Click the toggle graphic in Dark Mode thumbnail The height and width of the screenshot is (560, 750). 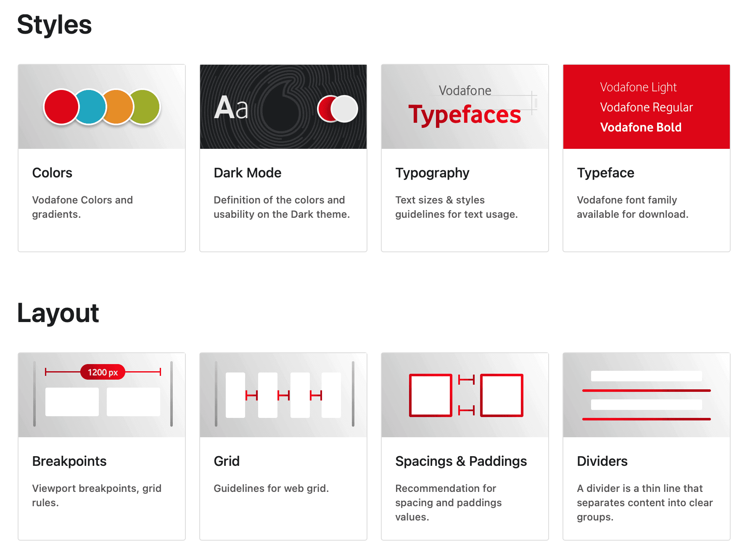(x=338, y=109)
